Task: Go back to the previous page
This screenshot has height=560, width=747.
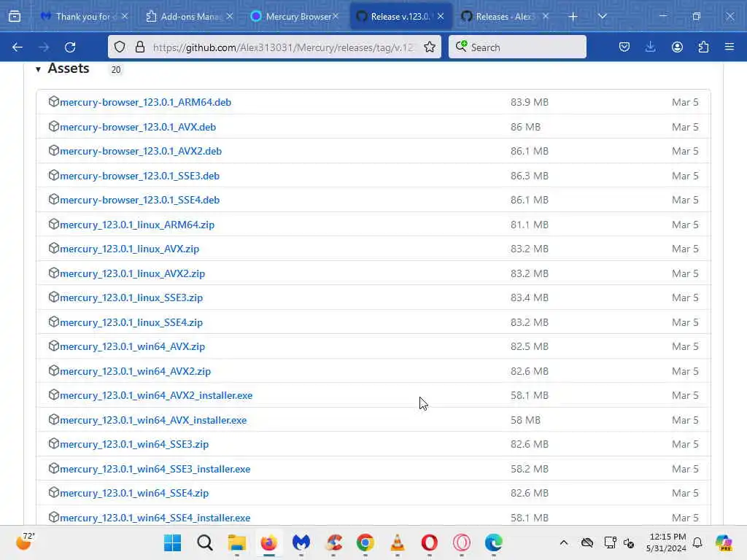Action: point(18,47)
